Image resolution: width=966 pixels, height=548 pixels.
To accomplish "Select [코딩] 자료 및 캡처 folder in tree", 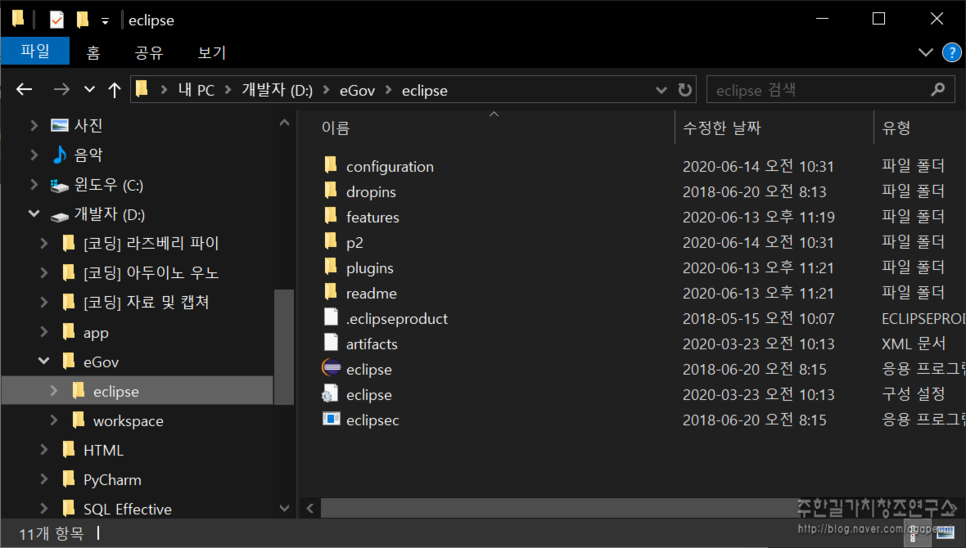I will 146,302.
